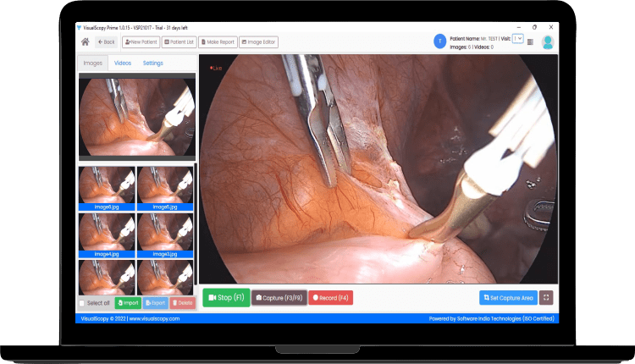Click the VisualScopy app logo in title bar
The width and height of the screenshot is (635, 364).
click(x=79, y=28)
